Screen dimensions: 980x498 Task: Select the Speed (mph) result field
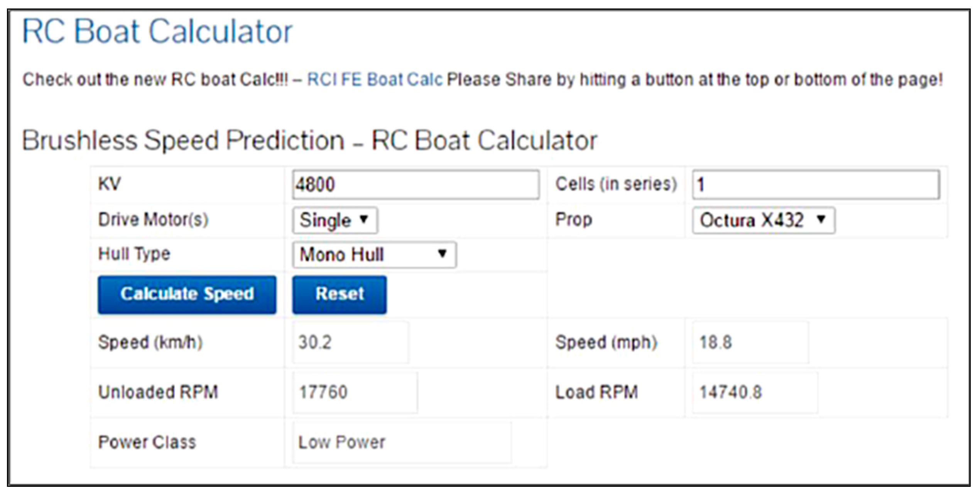(x=750, y=342)
